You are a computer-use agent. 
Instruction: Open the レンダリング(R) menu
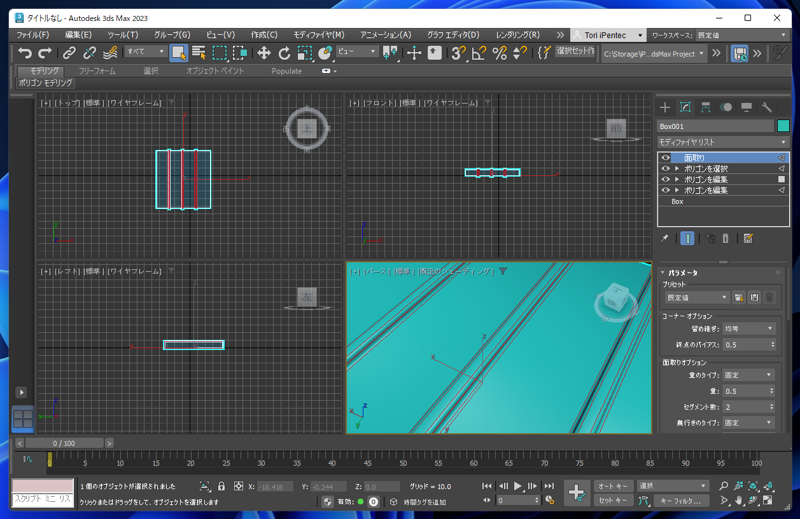pos(517,35)
